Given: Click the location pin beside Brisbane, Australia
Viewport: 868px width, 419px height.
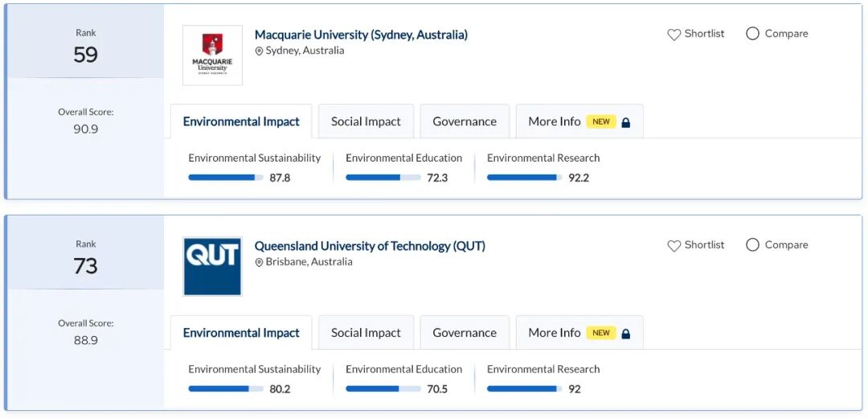Looking at the screenshot, I should point(260,262).
